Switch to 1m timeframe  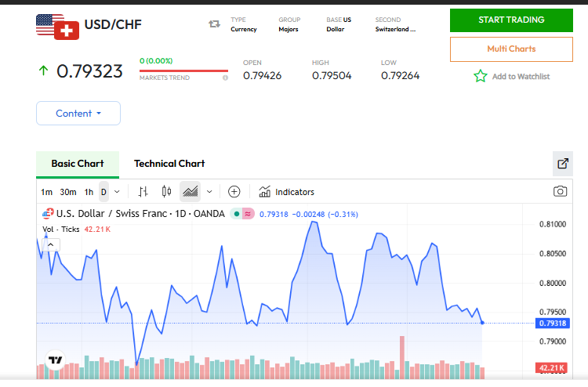tap(47, 192)
